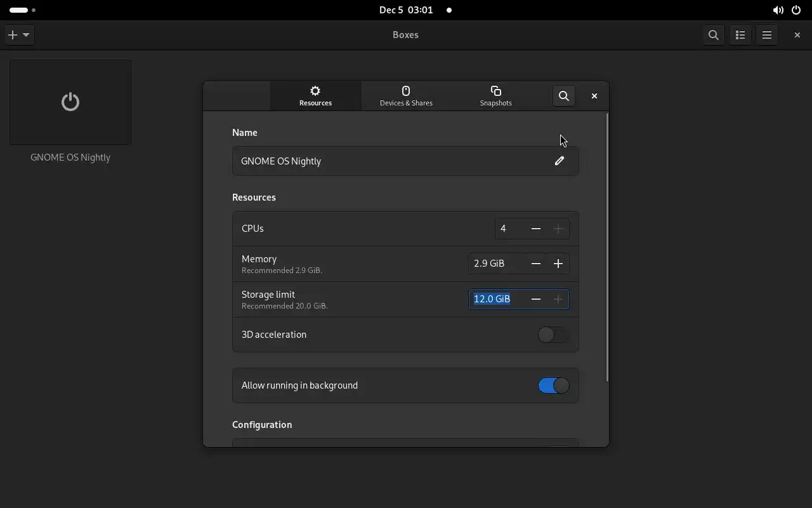This screenshot has width=812, height=508.
Task: Increase Storage limit with plus button
Action: (x=558, y=299)
